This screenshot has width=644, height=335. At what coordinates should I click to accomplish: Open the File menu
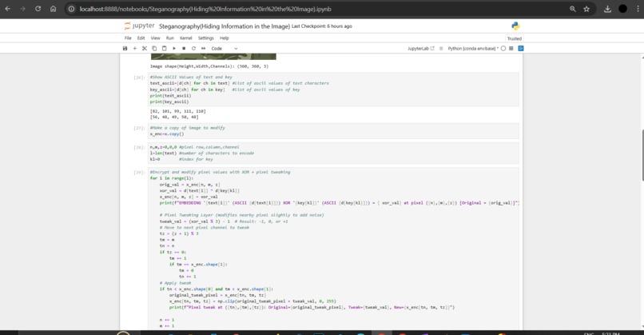[128, 38]
